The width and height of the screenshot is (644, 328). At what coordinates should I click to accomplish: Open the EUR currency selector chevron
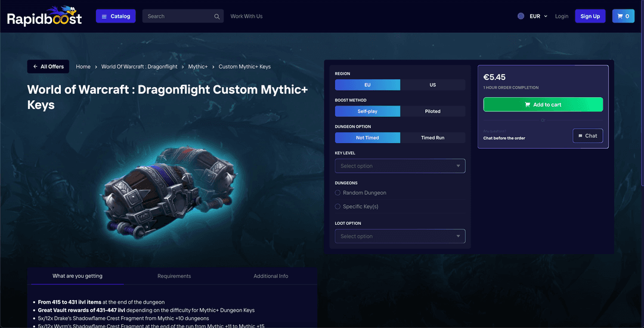[x=546, y=17]
